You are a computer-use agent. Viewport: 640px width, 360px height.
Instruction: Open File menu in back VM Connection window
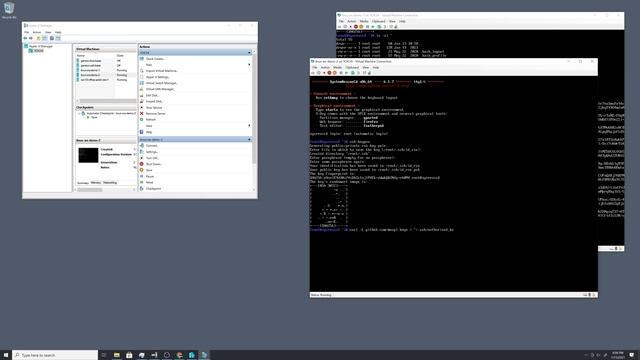341,21
